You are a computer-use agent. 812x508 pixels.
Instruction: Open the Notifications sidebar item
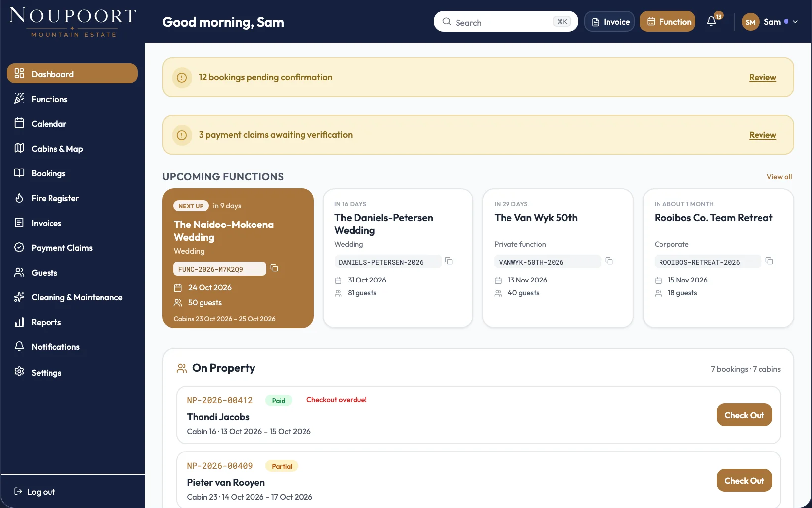pos(72,346)
